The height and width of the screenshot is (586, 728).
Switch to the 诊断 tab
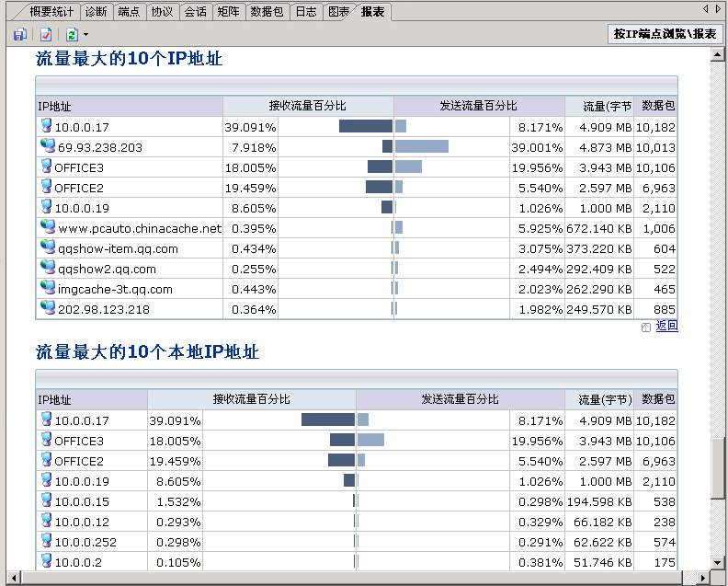click(97, 12)
